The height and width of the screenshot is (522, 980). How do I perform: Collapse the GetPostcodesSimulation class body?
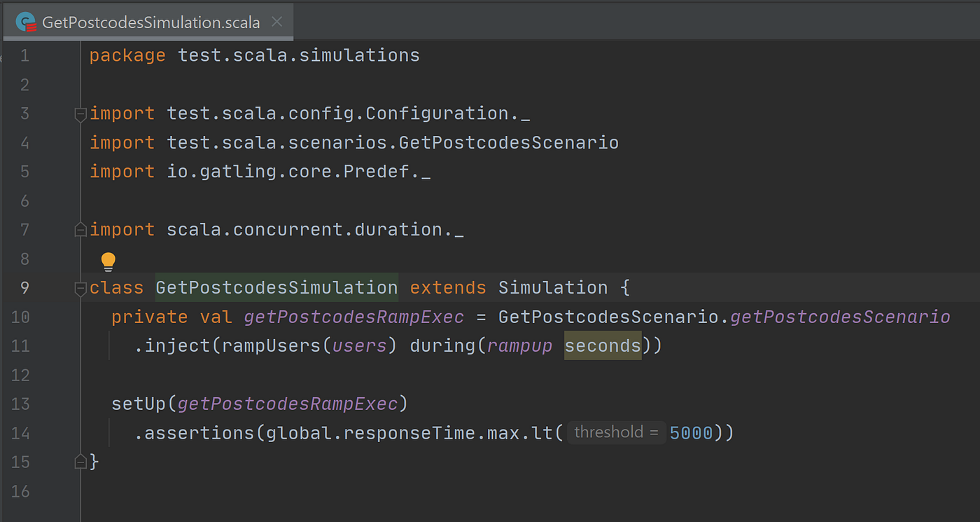pyautogui.click(x=80, y=287)
